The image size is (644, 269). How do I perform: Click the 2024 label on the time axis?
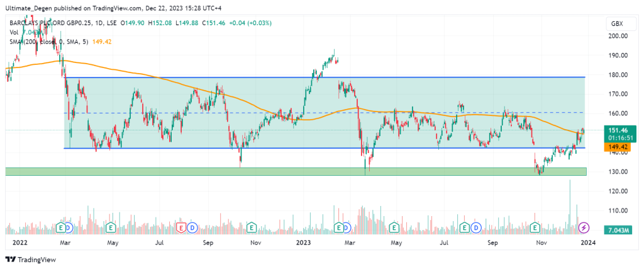(x=588, y=243)
